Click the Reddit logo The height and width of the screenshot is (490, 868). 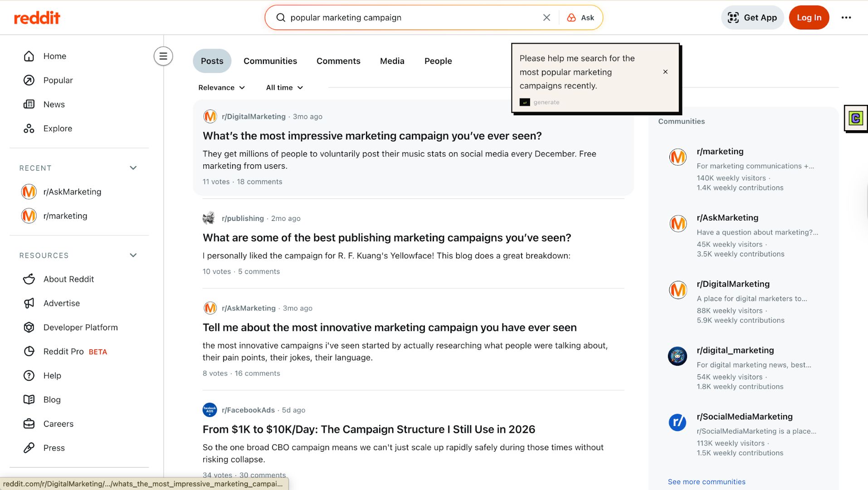(x=37, y=18)
